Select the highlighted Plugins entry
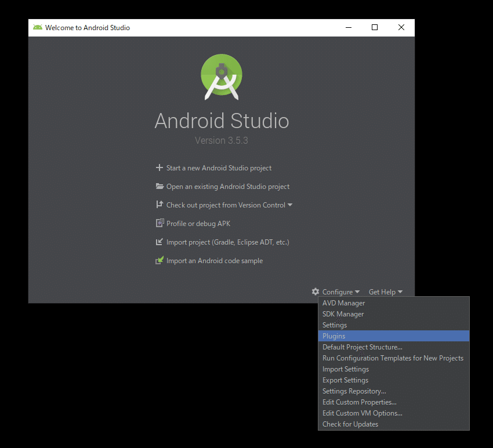 coord(394,336)
